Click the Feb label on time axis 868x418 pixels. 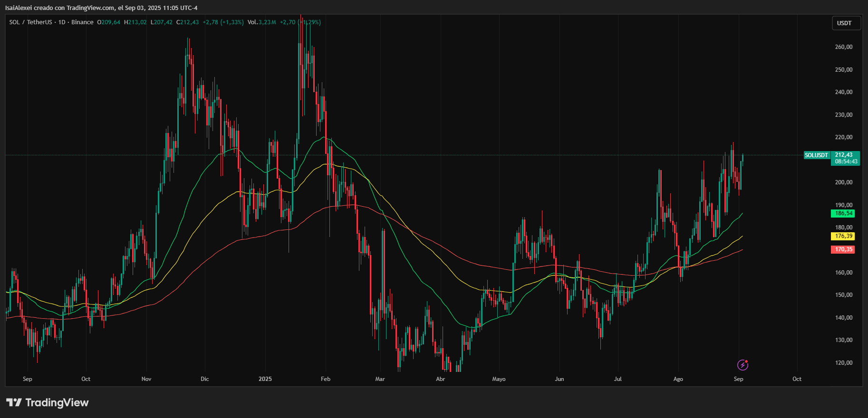[x=326, y=379]
